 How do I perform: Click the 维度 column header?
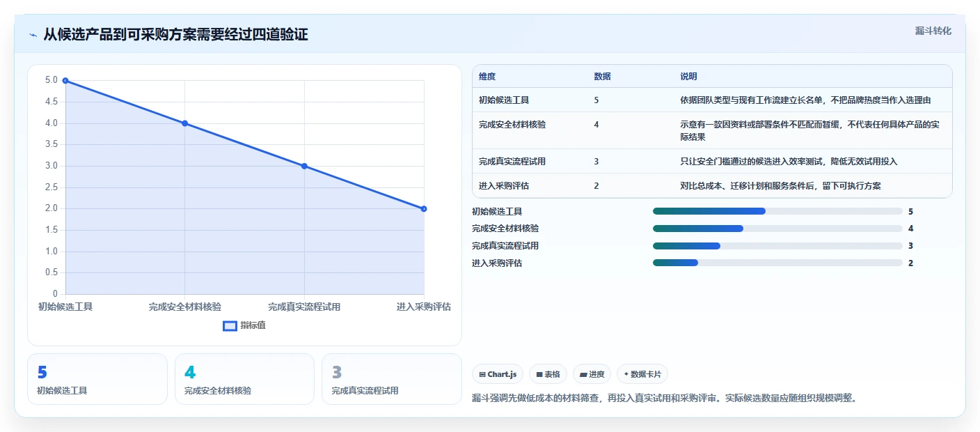[x=487, y=76]
